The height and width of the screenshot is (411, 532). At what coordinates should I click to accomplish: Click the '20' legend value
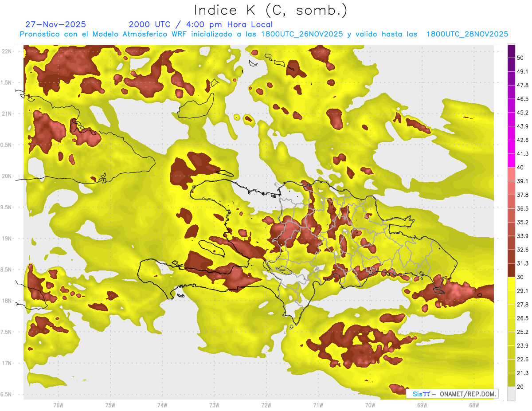coord(520,387)
